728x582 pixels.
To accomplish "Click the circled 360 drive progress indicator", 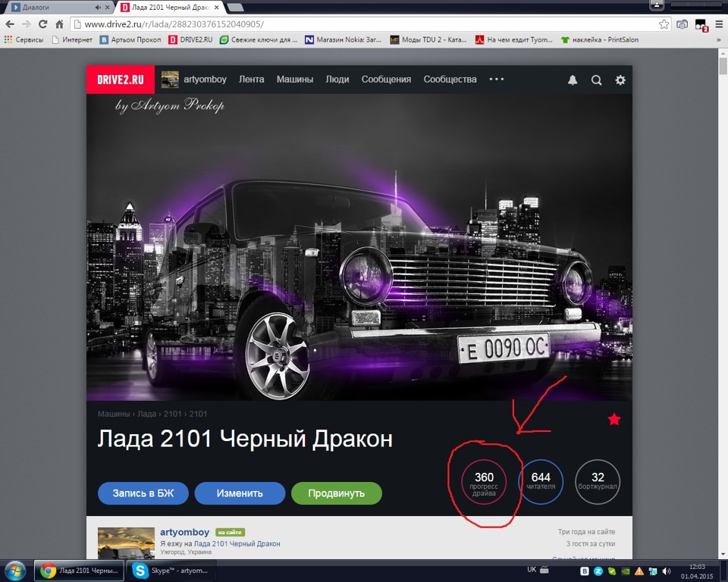I will 484,480.
